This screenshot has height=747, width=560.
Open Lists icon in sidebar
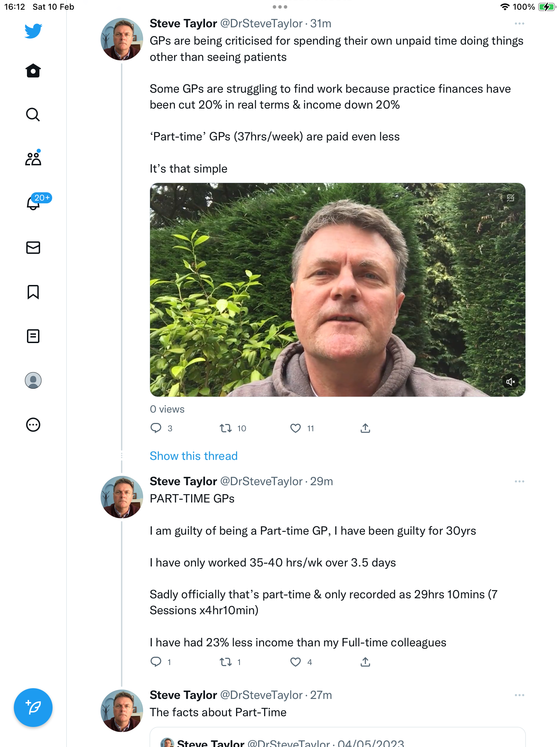pos(33,336)
